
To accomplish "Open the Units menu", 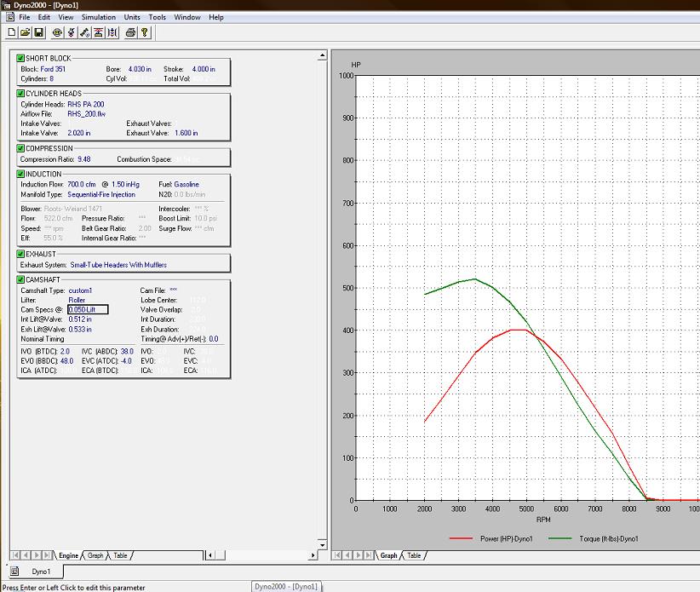I will pyautogui.click(x=132, y=17).
